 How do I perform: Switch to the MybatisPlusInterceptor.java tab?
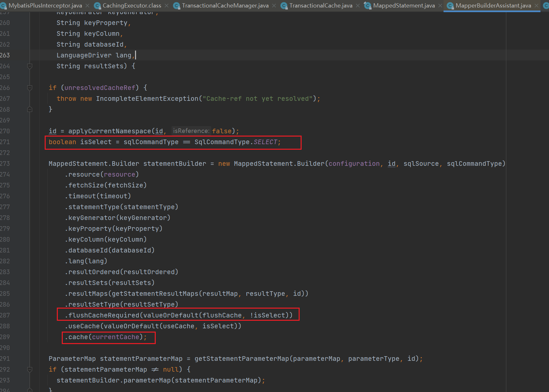45,6
